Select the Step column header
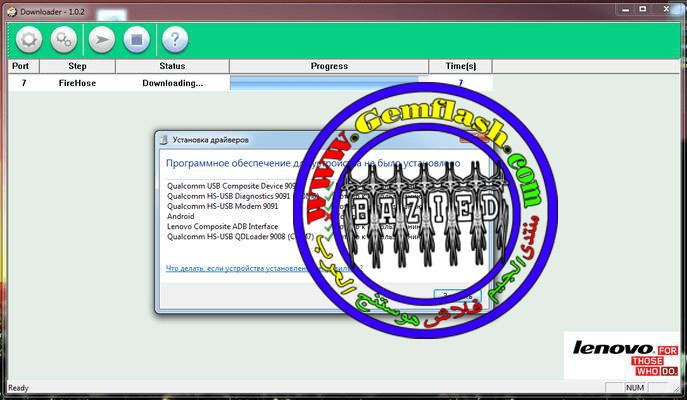The height and width of the screenshot is (400, 687). [x=77, y=66]
